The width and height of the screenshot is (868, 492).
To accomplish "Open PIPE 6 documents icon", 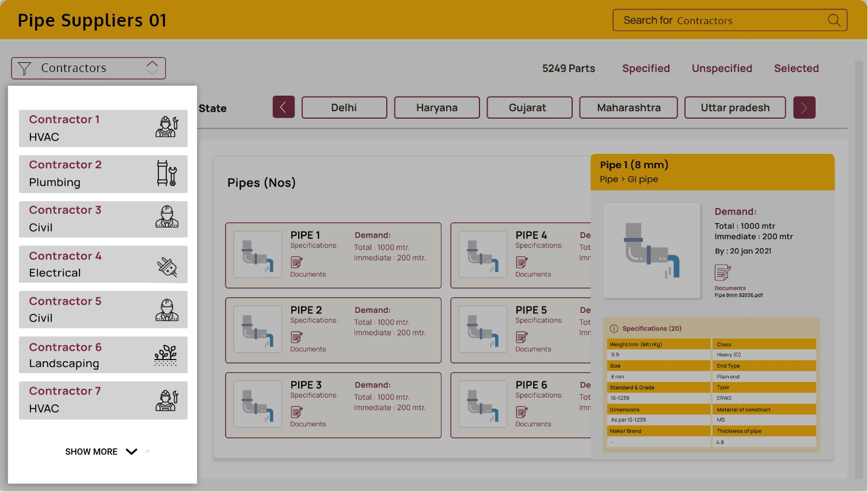I will pos(521,412).
